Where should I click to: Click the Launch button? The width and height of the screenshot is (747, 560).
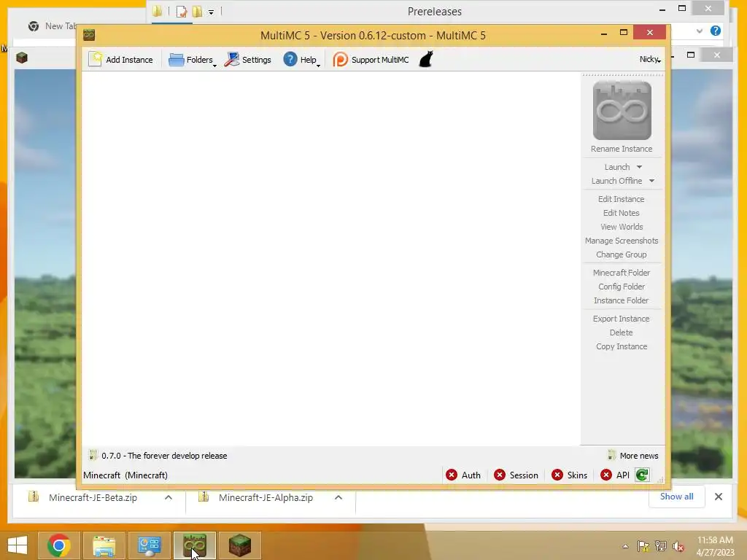[617, 167]
